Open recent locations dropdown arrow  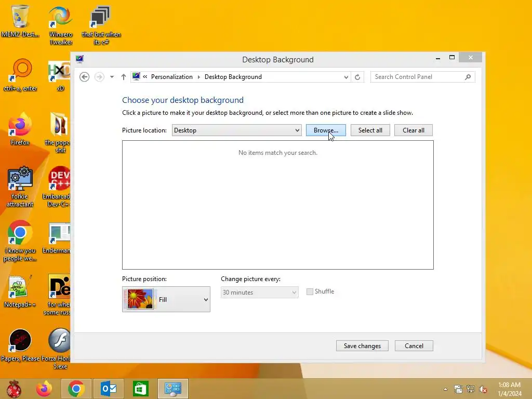(x=112, y=77)
